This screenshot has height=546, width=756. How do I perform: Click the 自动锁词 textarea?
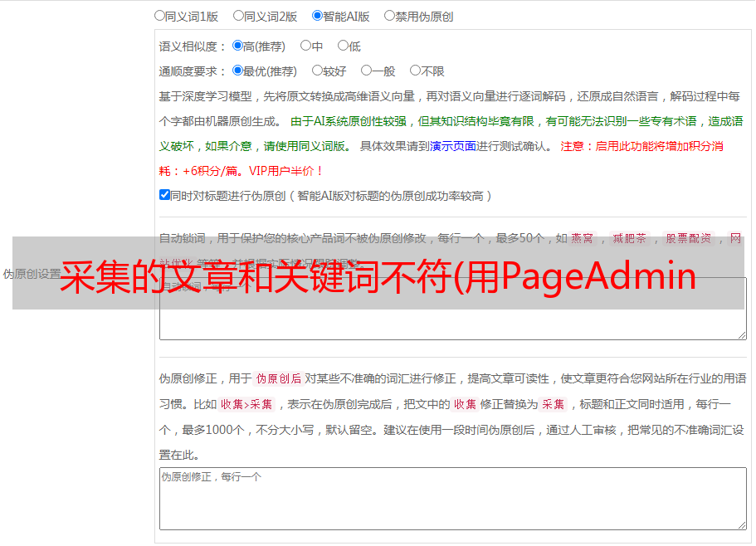453,309
